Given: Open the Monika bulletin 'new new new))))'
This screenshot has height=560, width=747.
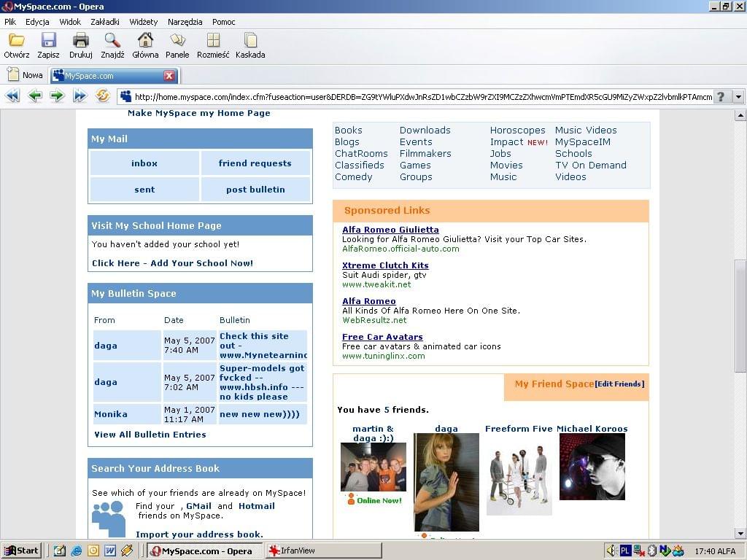Looking at the screenshot, I should click(260, 414).
